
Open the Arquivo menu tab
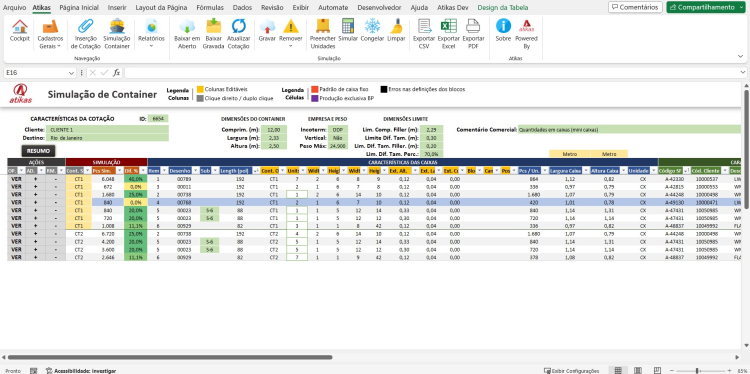point(15,8)
